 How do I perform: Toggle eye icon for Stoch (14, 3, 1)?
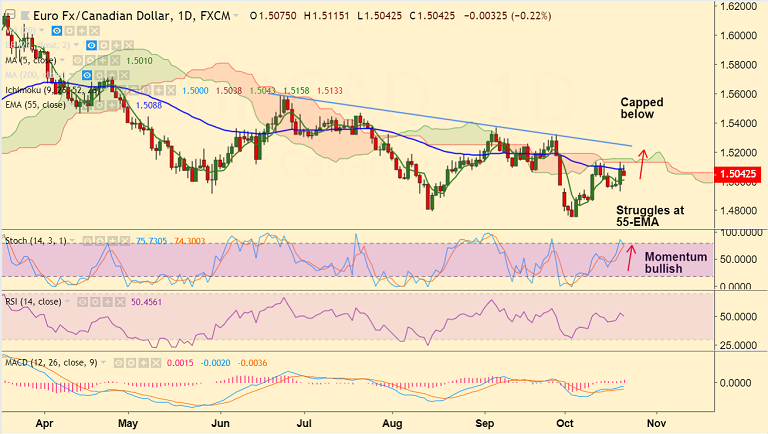point(88,241)
